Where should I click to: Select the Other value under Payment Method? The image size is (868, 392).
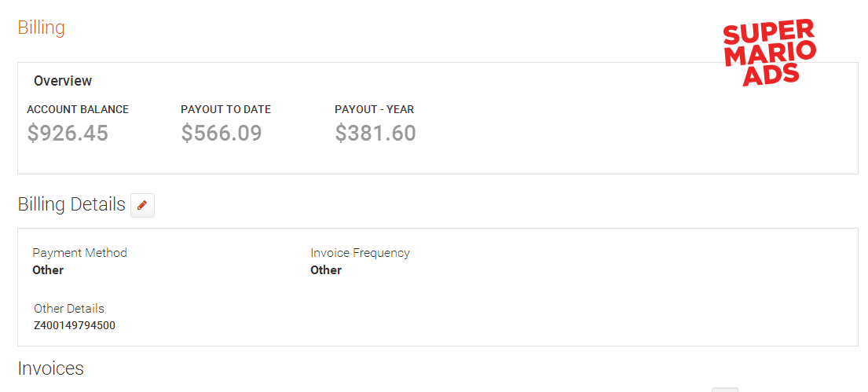48,270
